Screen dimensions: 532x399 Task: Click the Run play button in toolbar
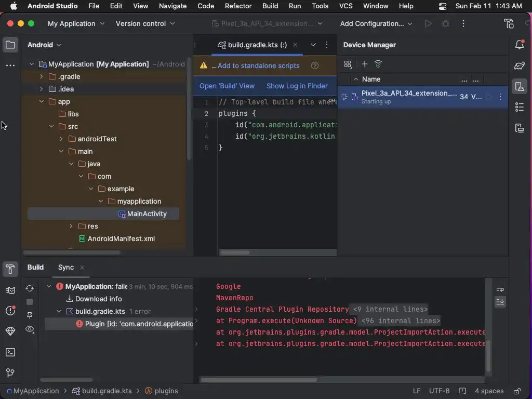pos(428,23)
